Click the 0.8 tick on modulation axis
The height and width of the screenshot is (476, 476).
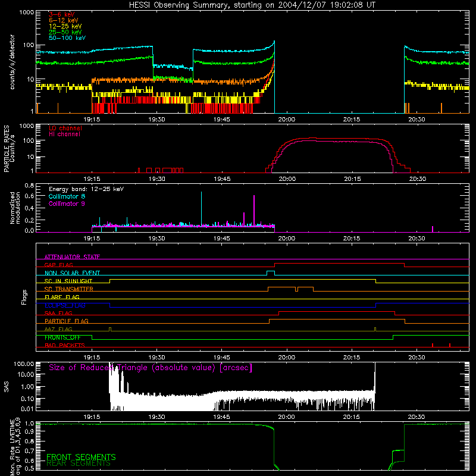[29, 185]
